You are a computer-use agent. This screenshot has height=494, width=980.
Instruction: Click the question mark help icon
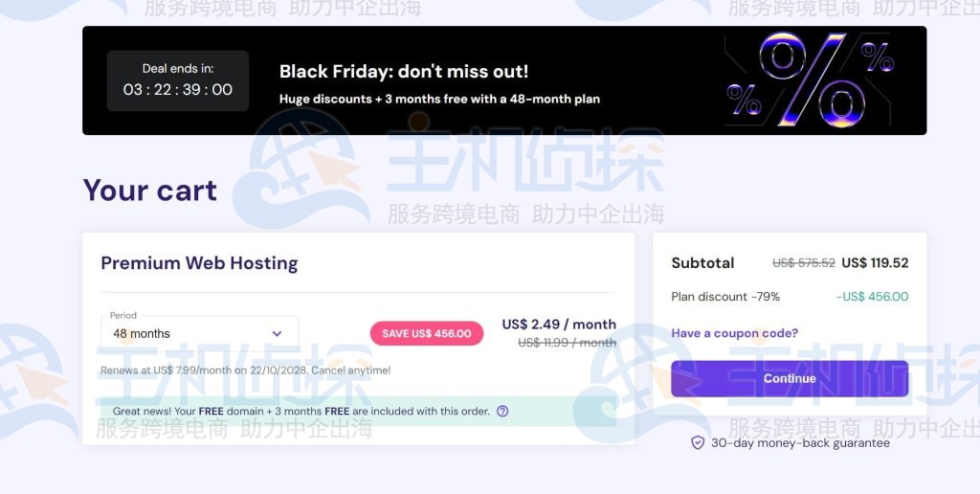[x=502, y=412]
